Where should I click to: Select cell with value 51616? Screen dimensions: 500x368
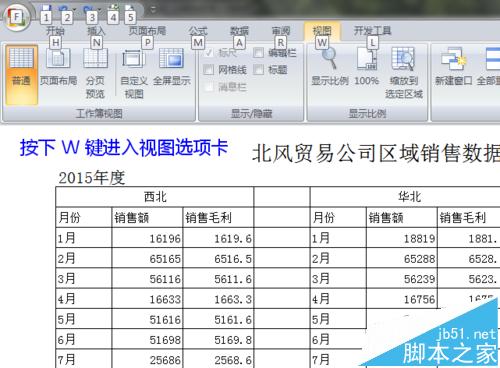click(x=147, y=319)
